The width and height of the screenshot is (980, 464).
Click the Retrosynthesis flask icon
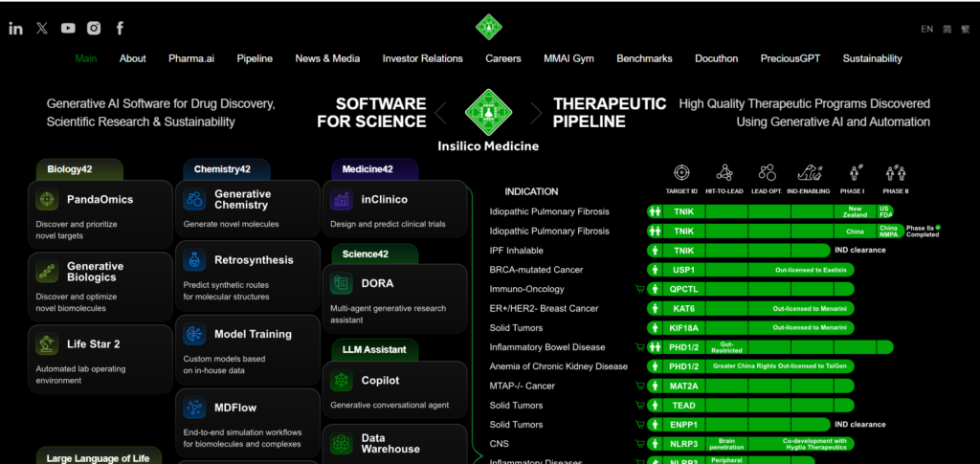(193, 260)
